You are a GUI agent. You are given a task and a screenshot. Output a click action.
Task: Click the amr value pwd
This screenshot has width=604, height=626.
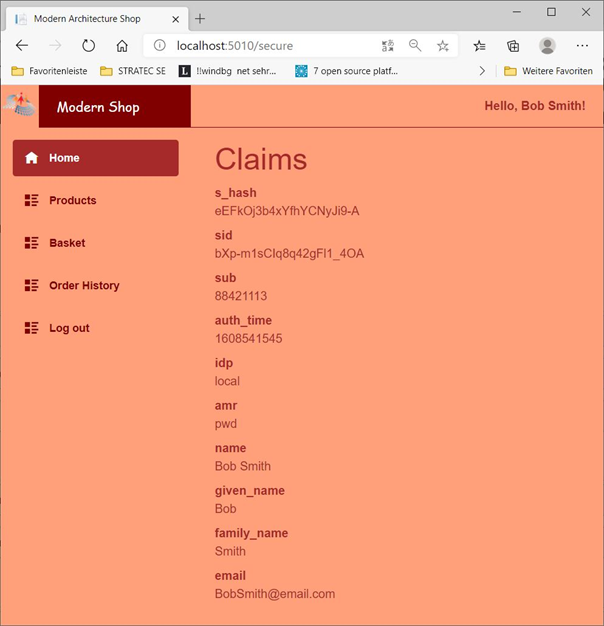(226, 424)
